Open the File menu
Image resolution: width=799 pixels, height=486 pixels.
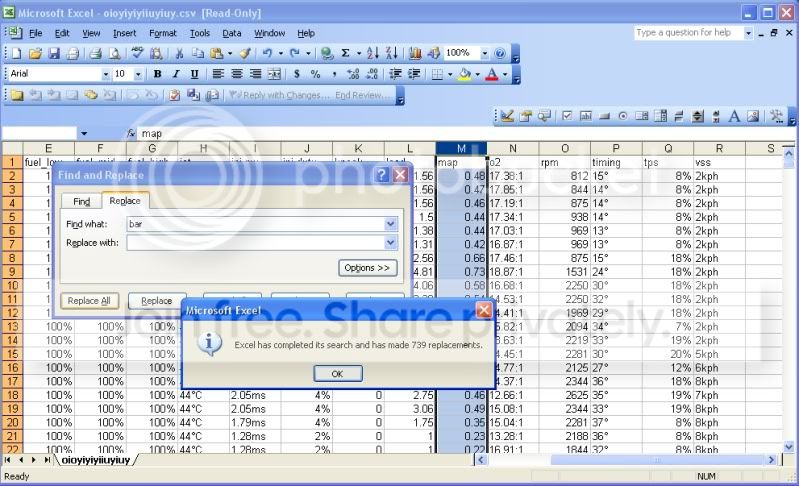pos(36,33)
